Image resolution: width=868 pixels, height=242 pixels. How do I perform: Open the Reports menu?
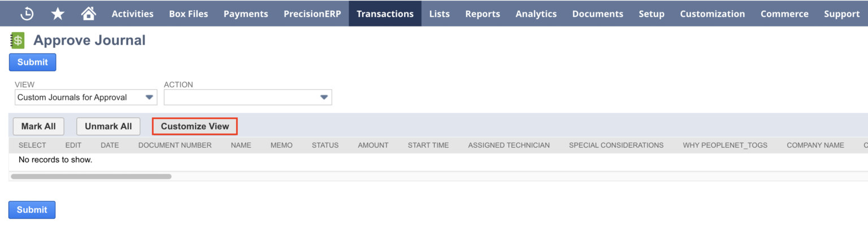(483, 14)
